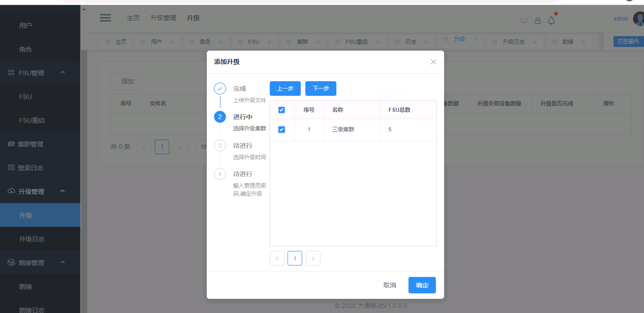Close the 日志 tab with its X
This screenshot has height=313, width=644.
pos(426,42)
